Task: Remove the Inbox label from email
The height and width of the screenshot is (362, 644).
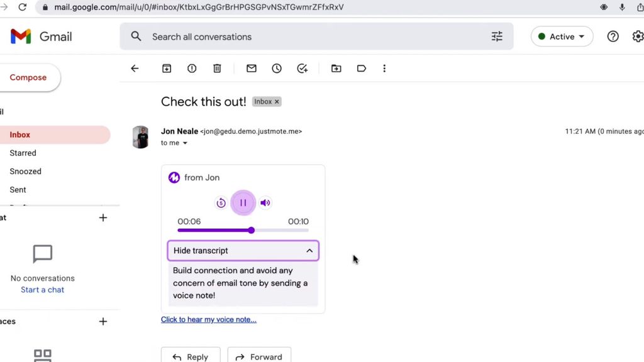Action: [277, 102]
